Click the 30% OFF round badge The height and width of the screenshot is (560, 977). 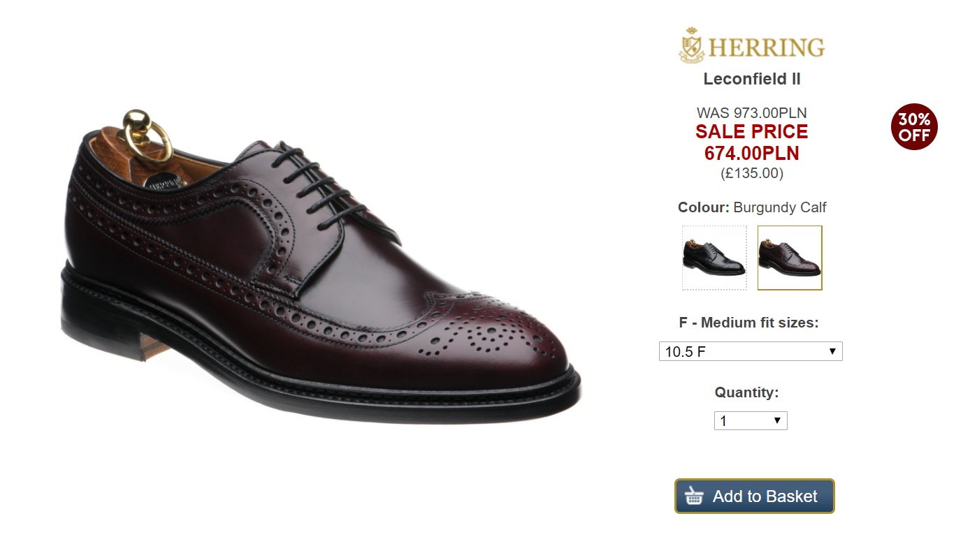[x=914, y=127]
